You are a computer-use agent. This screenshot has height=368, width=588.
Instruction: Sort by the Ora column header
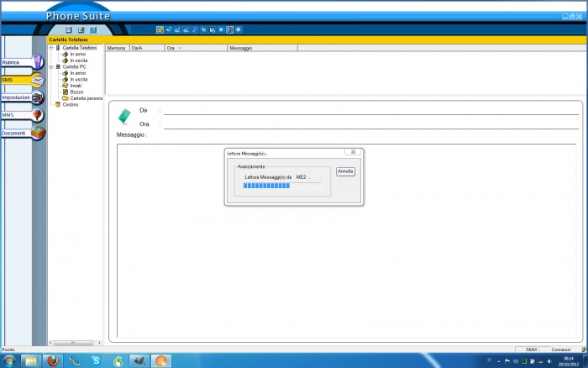(196, 48)
